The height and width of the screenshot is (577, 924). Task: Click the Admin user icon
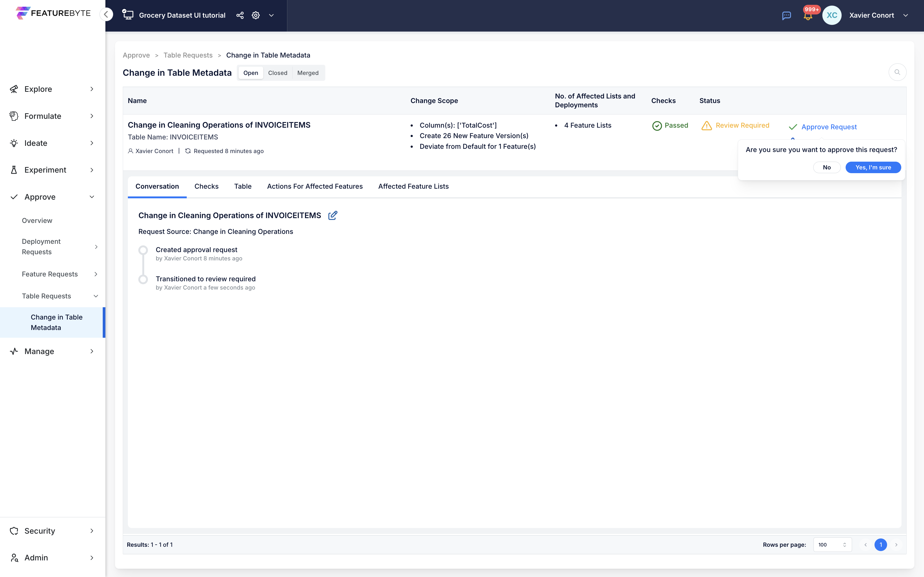14,557
